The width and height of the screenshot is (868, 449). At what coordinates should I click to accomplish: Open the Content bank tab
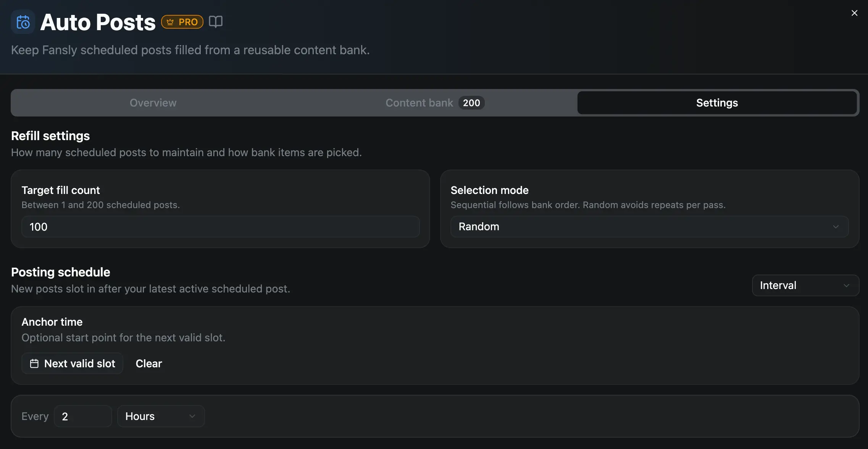[x=435, y=103]
